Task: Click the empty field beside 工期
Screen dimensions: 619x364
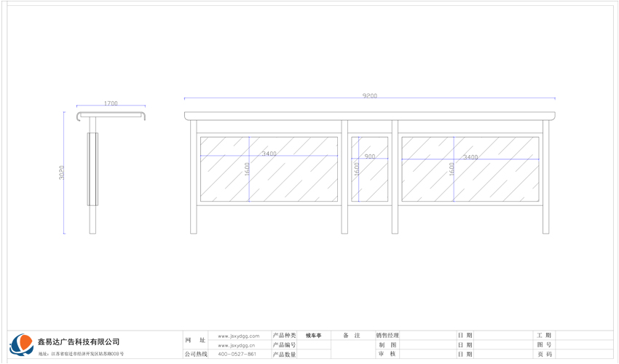Action: (x=584, y=335)
